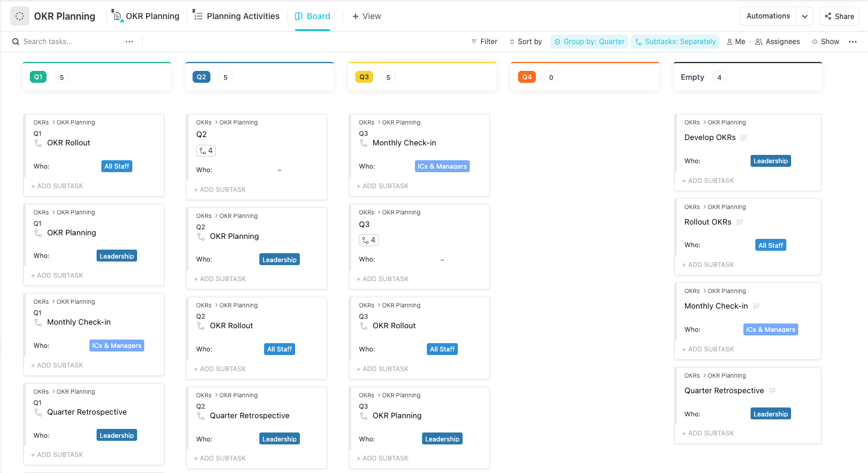Click the Share button
This screenshot has height=473, width=868.
(839, 16)
